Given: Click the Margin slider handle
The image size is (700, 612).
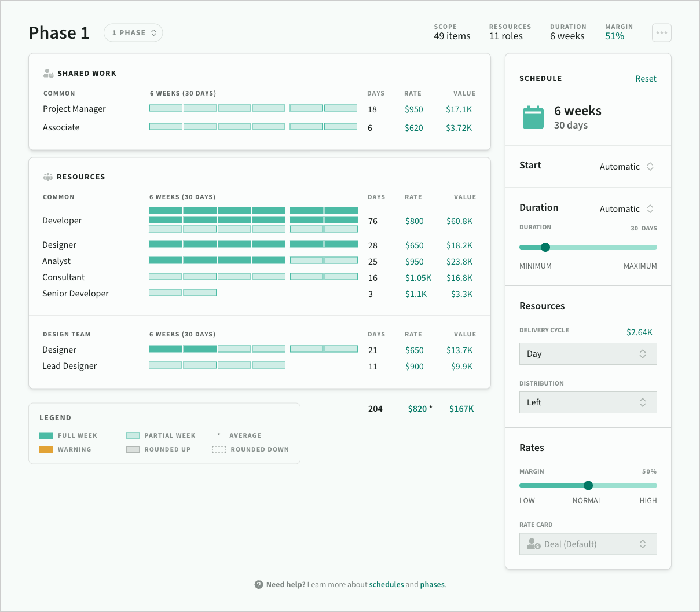Looking at the screenshot, I should (588, 486).
